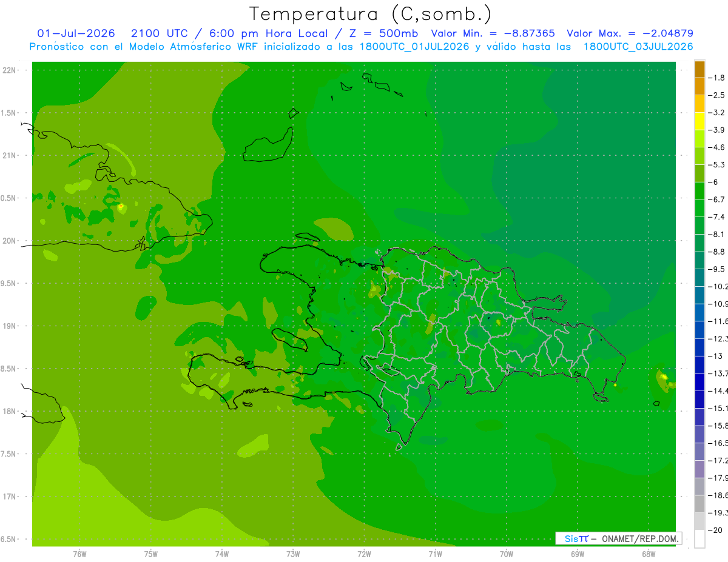Click the "71W" longitude label
The width and height of the screenshot is (728, 562).
435,554
